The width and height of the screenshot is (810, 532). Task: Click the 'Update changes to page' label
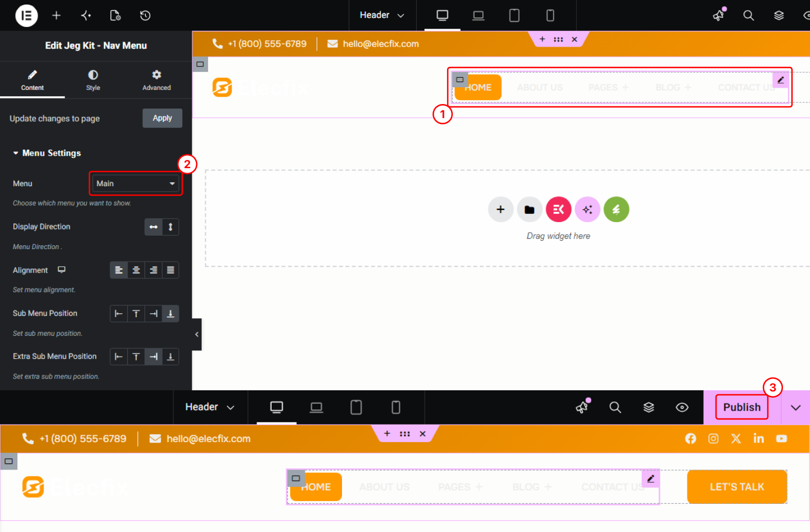[x=55, y=119]
